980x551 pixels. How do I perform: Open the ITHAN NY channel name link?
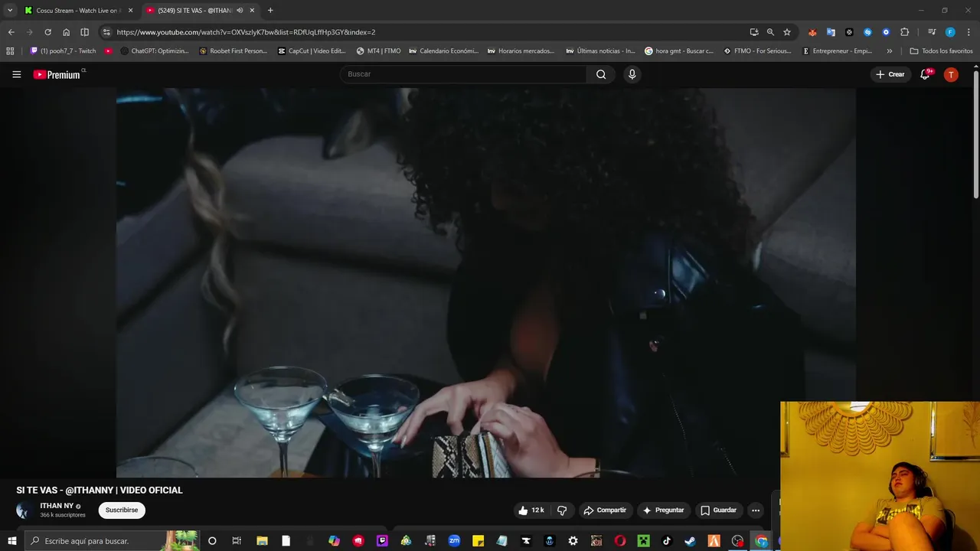point(57,506)
